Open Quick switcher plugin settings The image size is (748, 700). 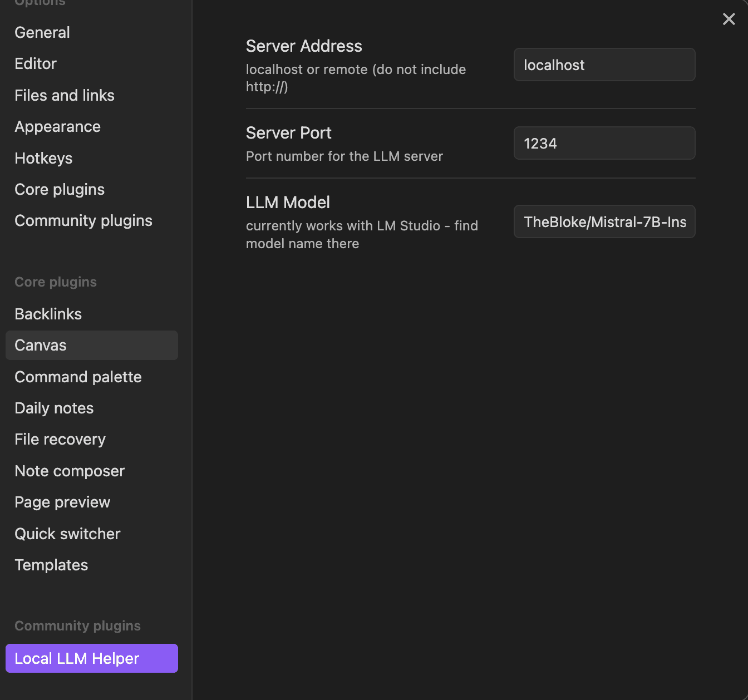67,534
